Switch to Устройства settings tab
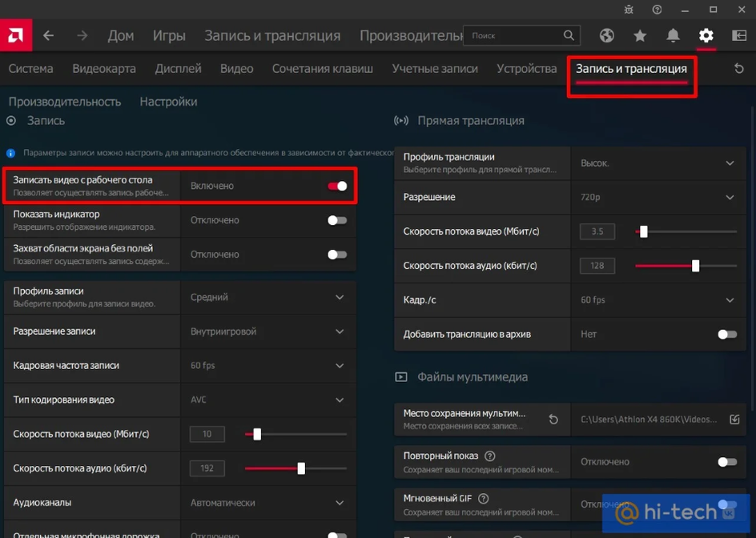 click(526, 69)
